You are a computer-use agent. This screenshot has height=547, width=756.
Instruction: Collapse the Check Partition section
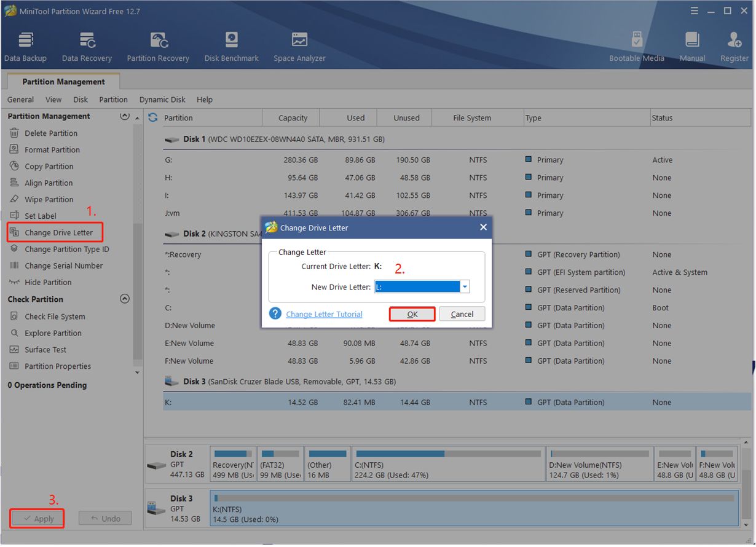pyautogui.click(x=125, y=299)
